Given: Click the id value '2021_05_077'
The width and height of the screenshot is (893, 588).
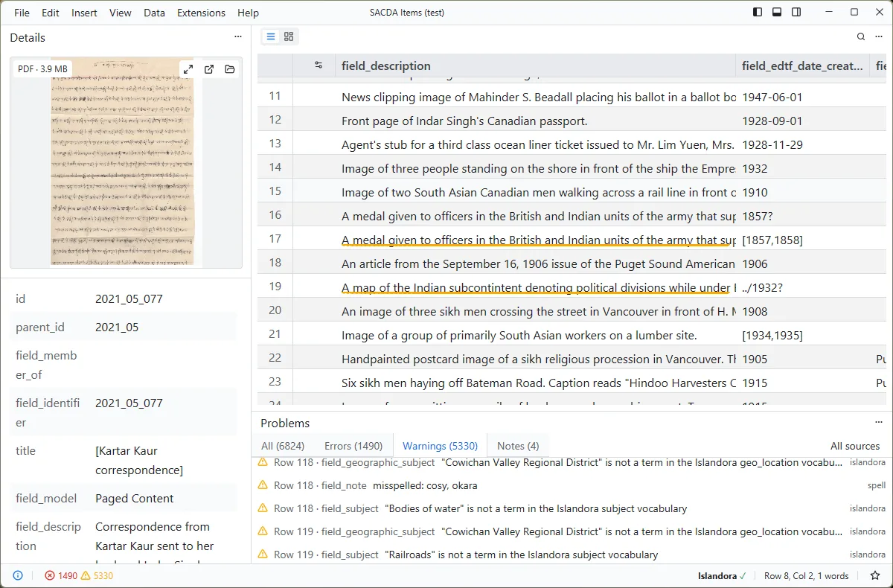Looking at the screenshot, I should pos(129,299).
